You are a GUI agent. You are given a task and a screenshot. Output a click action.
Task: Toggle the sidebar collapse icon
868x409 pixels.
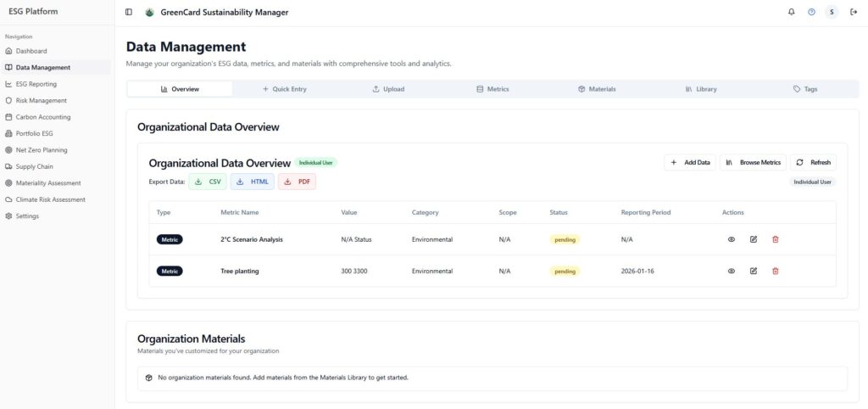click(129, 12)
